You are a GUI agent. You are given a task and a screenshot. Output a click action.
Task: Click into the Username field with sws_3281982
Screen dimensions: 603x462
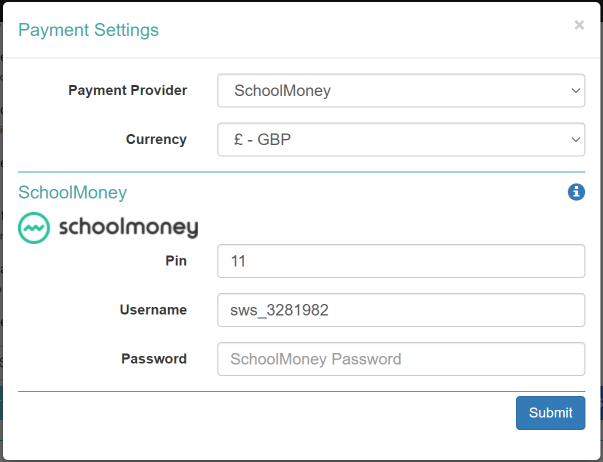400,310
